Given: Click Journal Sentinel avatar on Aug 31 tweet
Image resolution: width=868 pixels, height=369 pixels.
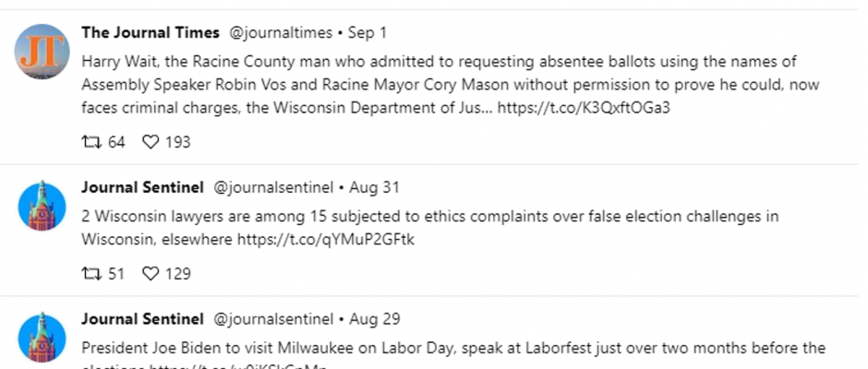Looking at the screenshot, I should point(42,205).
